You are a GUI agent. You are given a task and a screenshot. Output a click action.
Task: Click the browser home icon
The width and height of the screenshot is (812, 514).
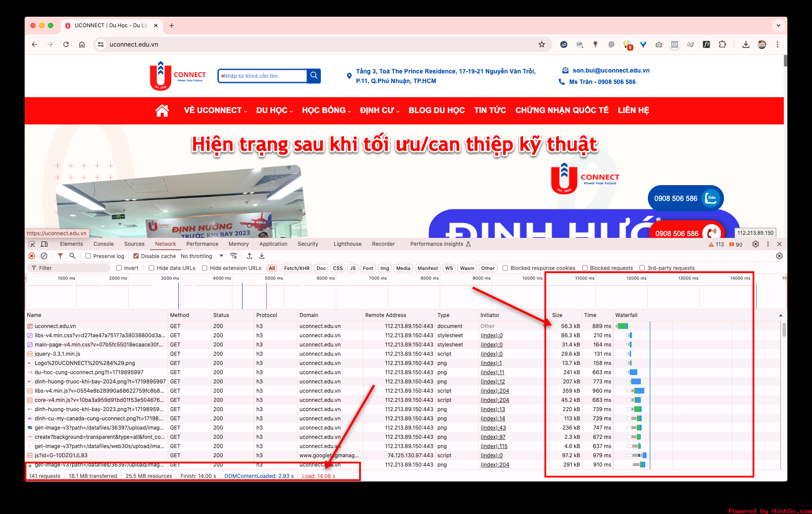[x=82, y=44]
